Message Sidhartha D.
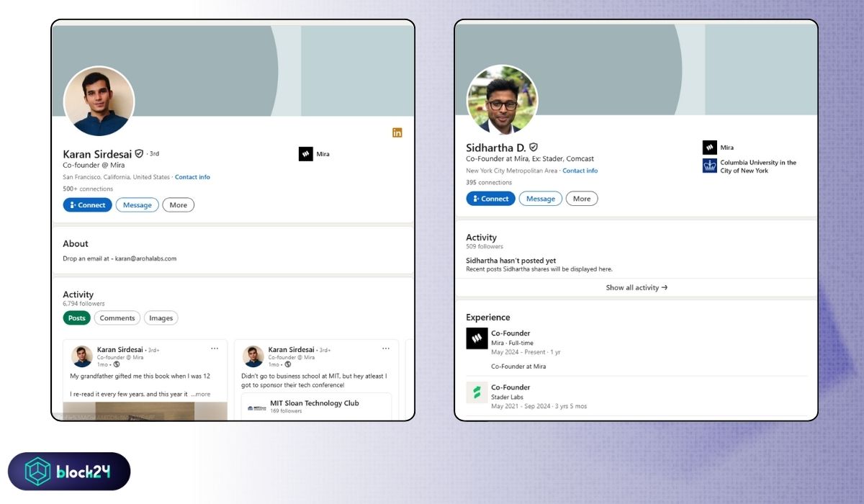Viewport: 864px width, 504px height. [540, 199]
